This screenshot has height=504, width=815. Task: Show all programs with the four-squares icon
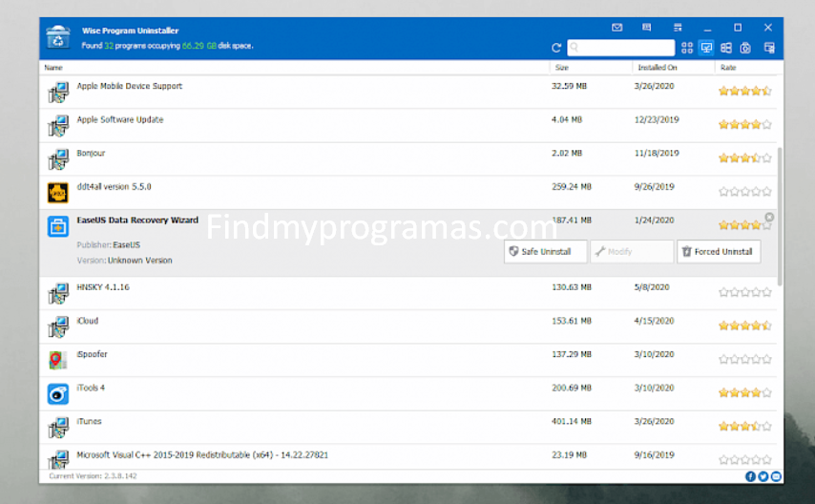pos(686,48)
